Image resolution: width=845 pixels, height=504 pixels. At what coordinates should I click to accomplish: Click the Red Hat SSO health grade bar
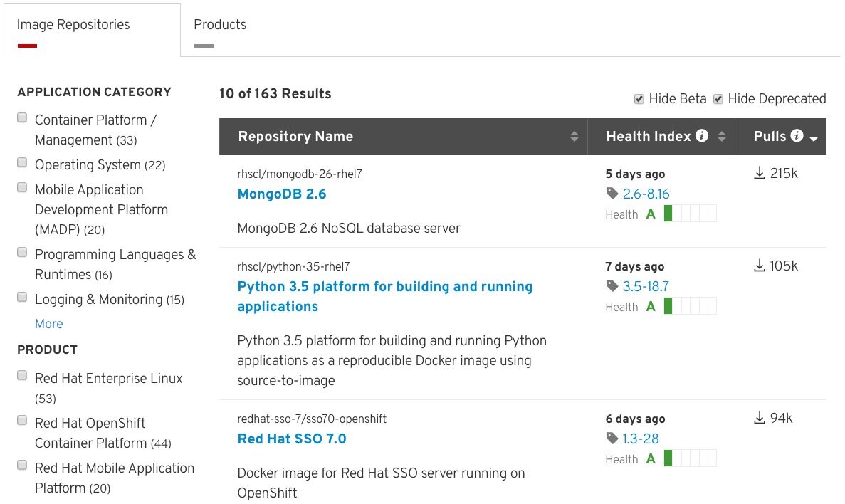point(691,458)
